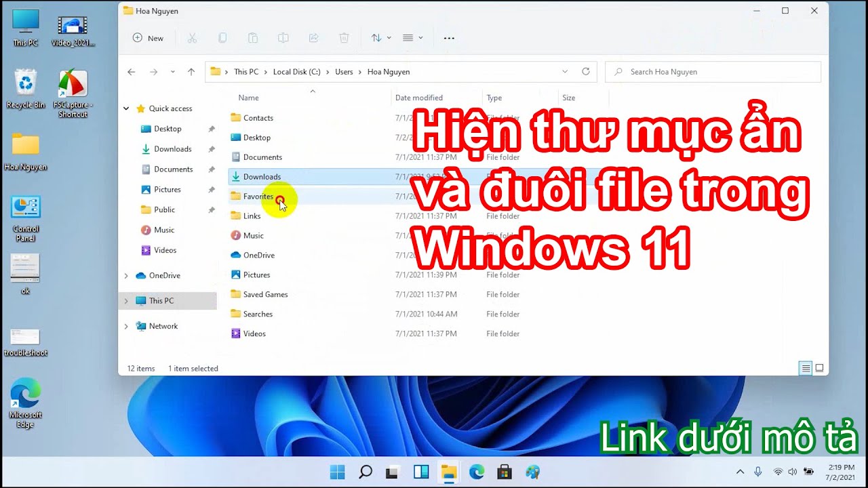The image size is (868, 488).
Task: Click Hoa Nguyen breadcrumb segment
Action: (x=389, y=72)
